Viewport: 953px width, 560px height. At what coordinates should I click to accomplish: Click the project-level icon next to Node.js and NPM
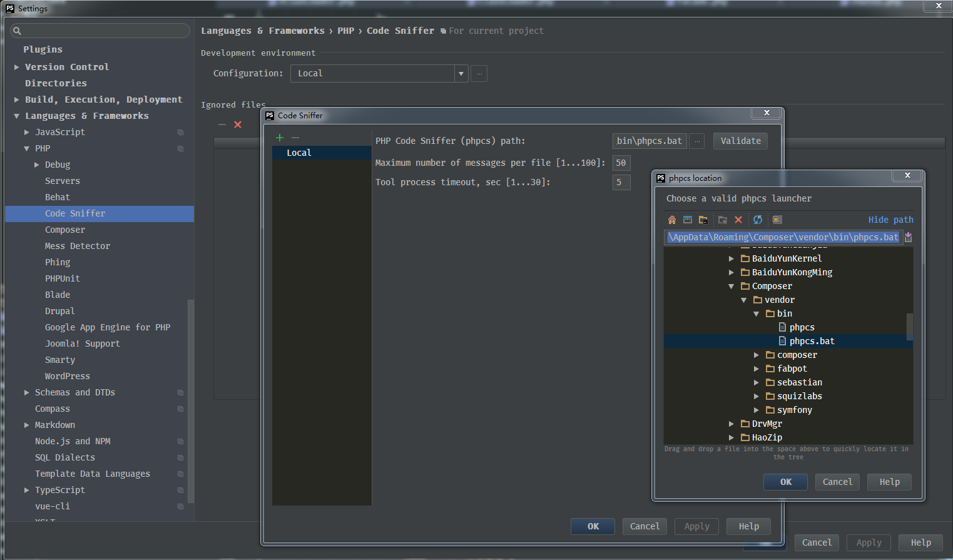pyautogui.click(x=181, y=441)
